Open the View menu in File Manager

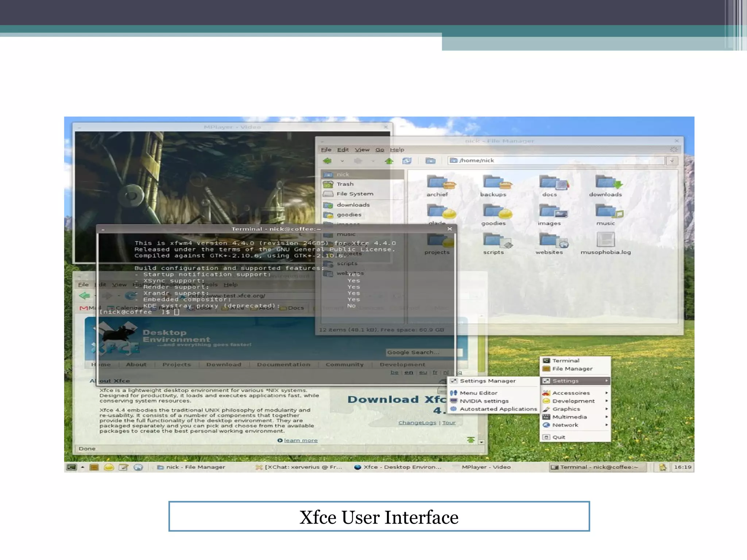click(362, 149)
